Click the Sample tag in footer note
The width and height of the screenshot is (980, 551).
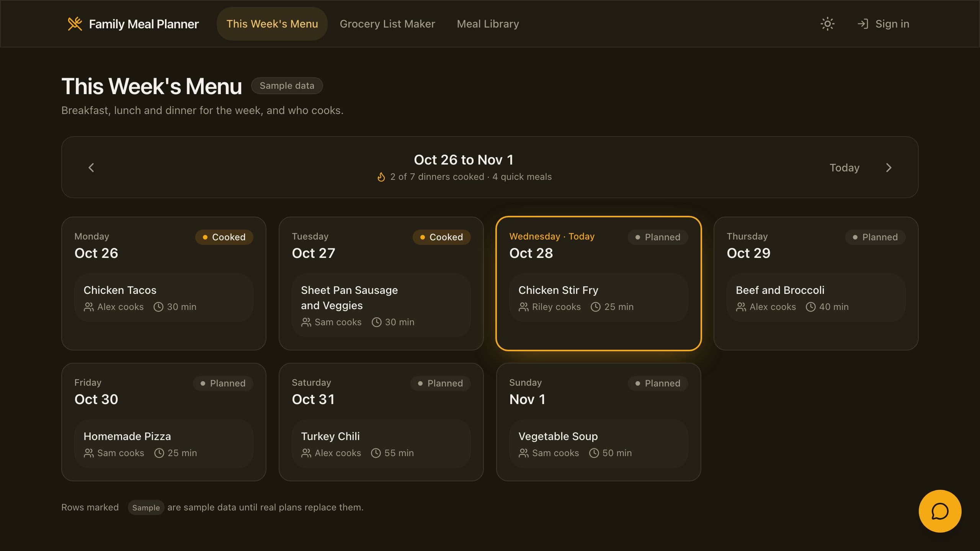tap(146, 507)
